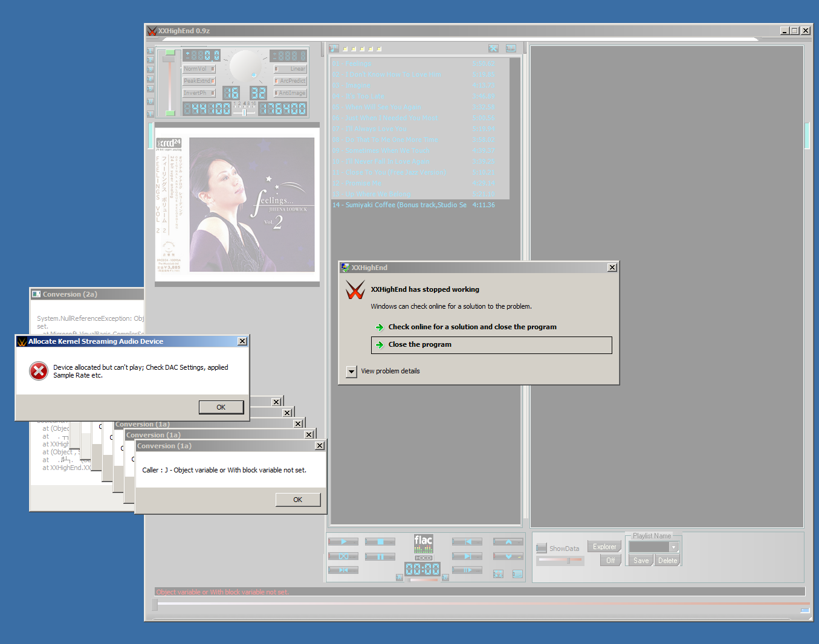Toggle the NormVol option
The height and width of the screenshot is (644, 819).
pyautogui.click(x=199, y=69)
